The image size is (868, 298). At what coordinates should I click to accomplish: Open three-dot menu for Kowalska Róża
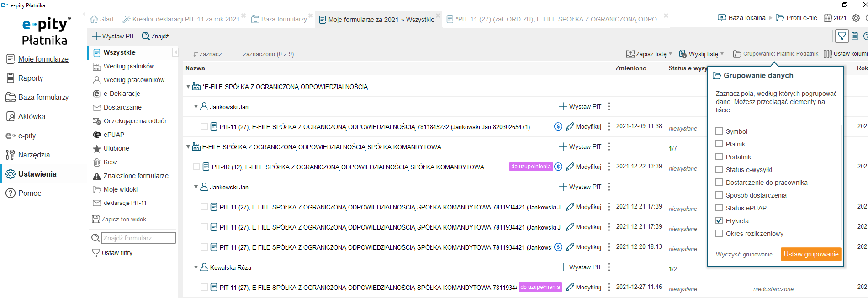pyautogui.click(x=609, y=267)
